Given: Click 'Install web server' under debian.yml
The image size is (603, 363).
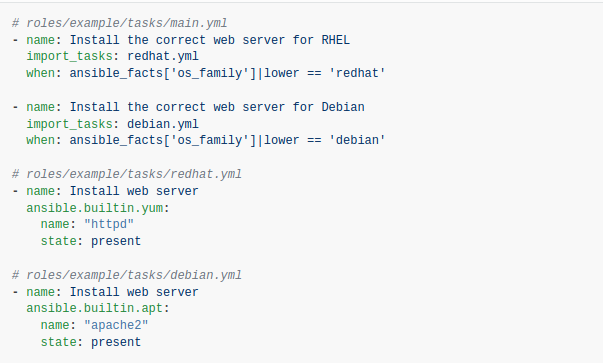Looking at the screenshot, I should [134, 292].
